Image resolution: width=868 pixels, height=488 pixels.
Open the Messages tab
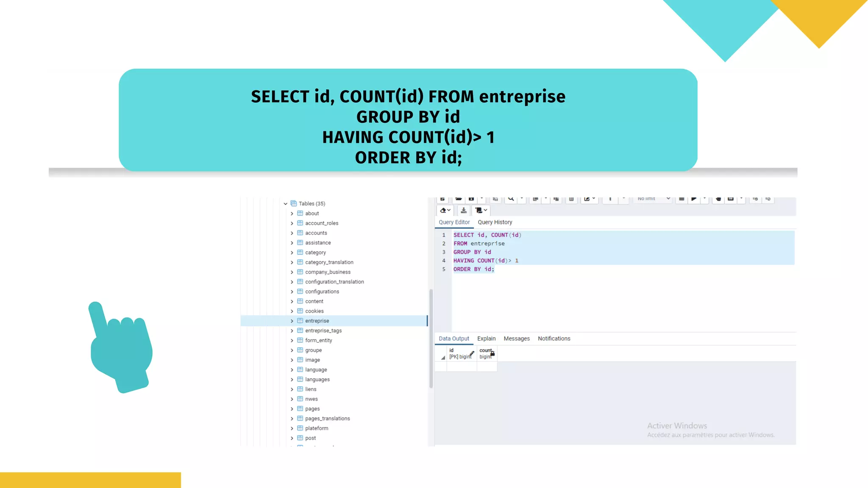coord(516,338)
